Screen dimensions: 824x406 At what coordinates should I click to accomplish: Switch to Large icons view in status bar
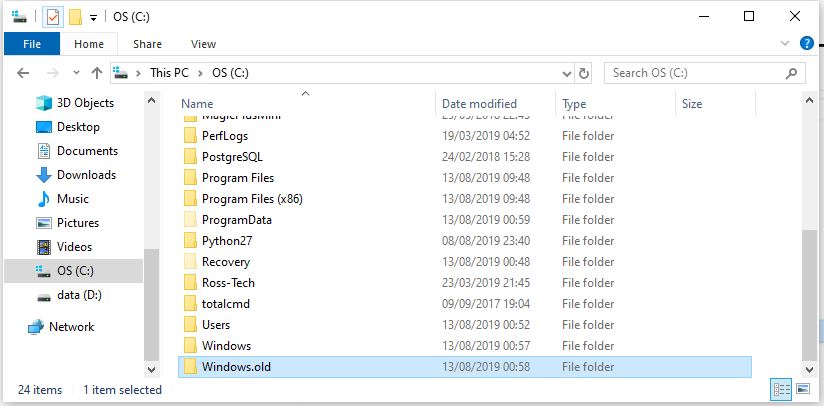tap(802, 390)
